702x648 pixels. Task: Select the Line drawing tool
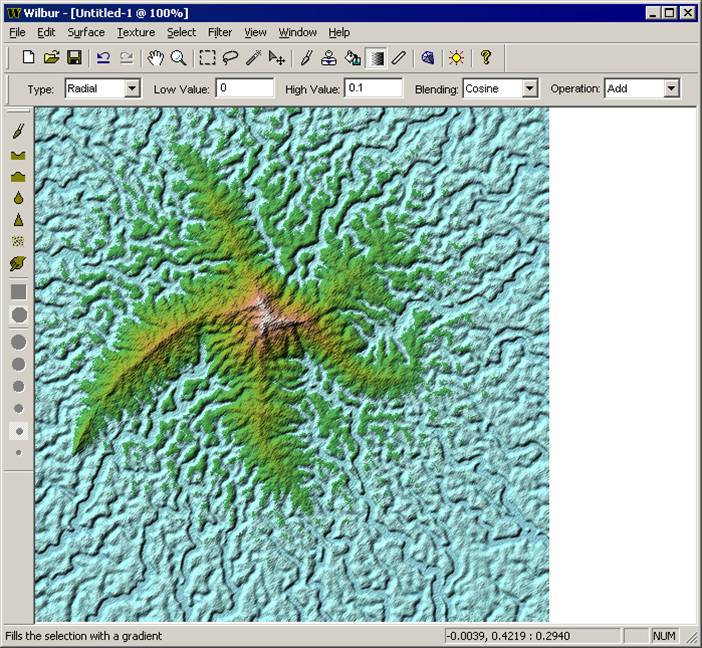click(398, 58)
